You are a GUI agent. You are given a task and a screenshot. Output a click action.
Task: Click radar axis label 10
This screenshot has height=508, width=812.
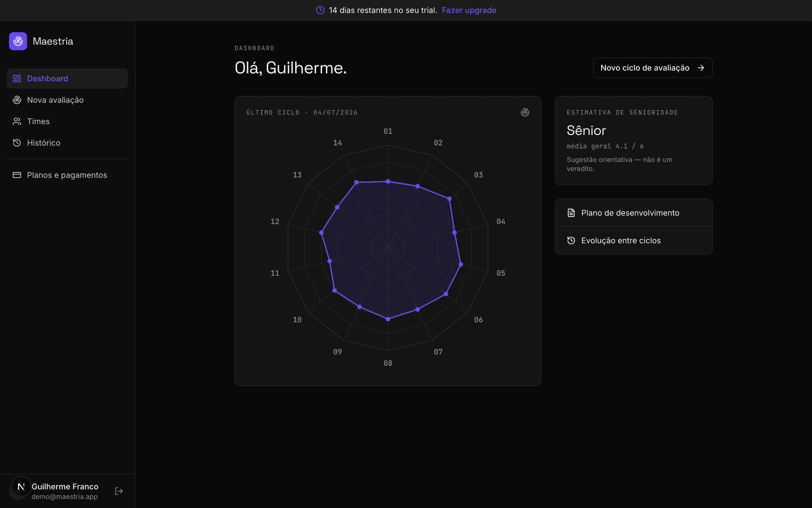[x=297, y=319]
